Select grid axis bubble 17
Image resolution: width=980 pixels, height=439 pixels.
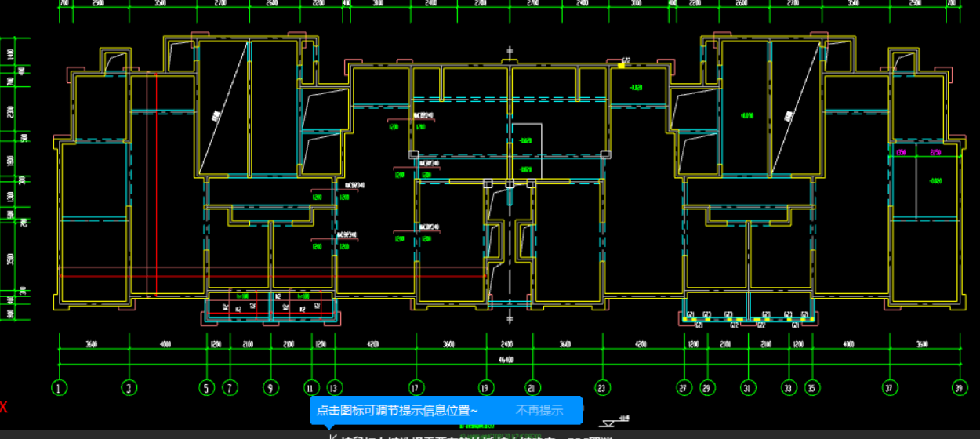tap(416, 387)
